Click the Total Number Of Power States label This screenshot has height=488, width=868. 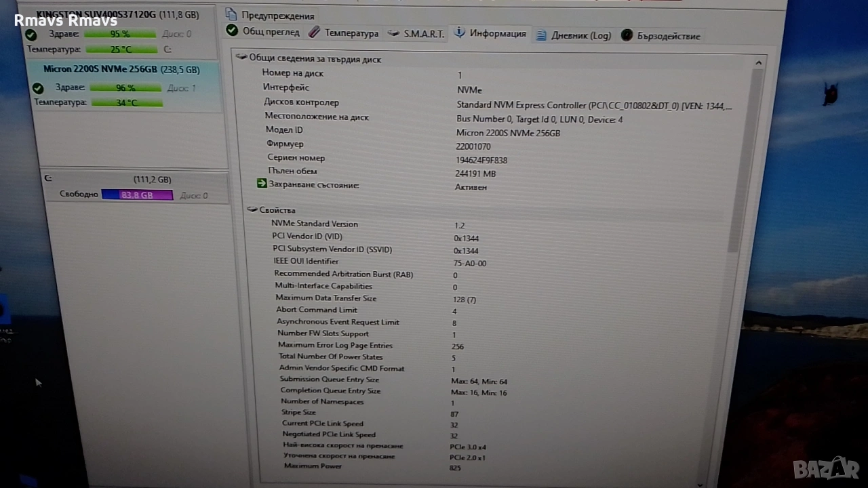point(331,357)
